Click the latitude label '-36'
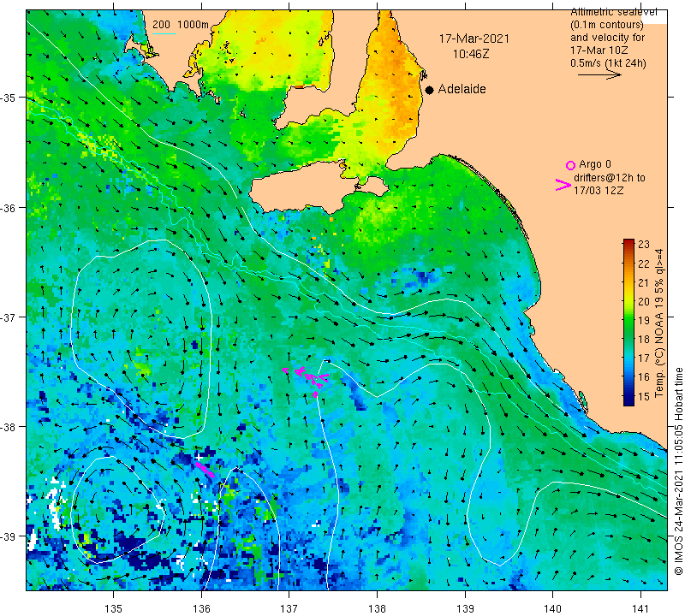Image resolution: width=685 pixels, height=616 pixels. click(x=8, y=208)
